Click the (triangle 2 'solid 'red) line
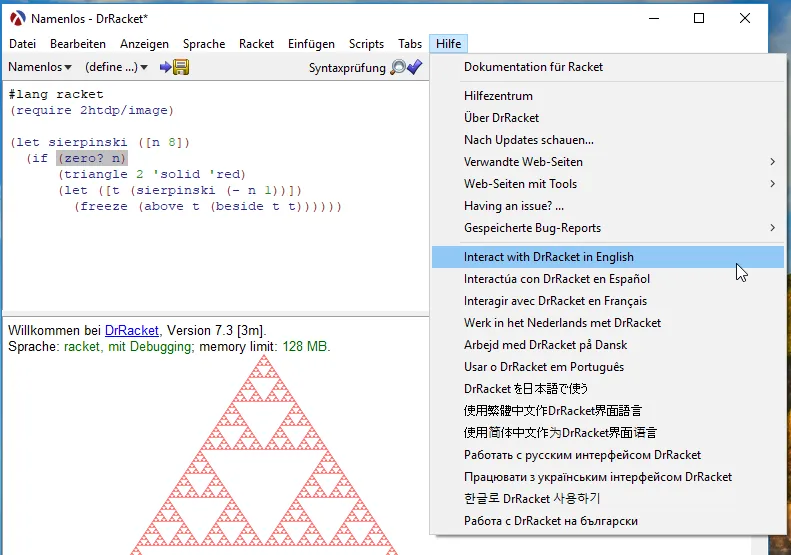The height and width of the screenshot is (555, 791). [x=152, y=175]
